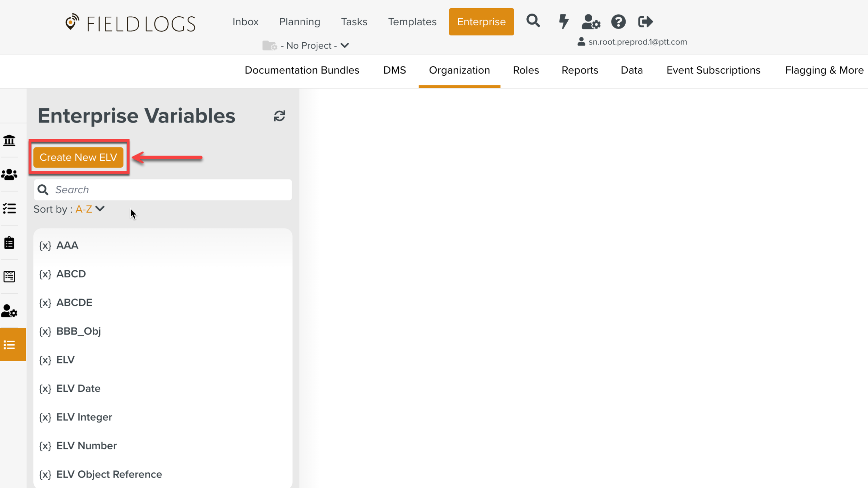Viewport: 868px width, 488px height.
Task: Click the logout arrow icon
Action: click(x=645, y=22)
